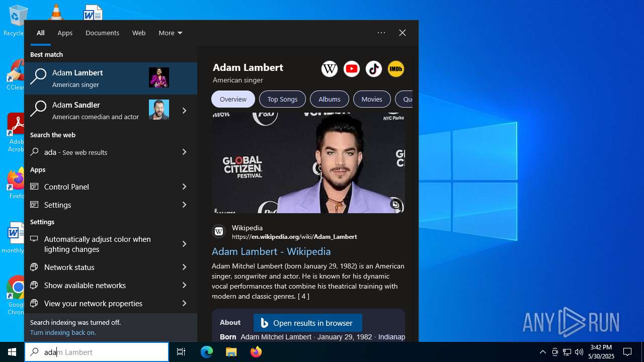Screen dimensions: 644x362
Task: Close the search panel with the X
Action: (x=403, y=33)
